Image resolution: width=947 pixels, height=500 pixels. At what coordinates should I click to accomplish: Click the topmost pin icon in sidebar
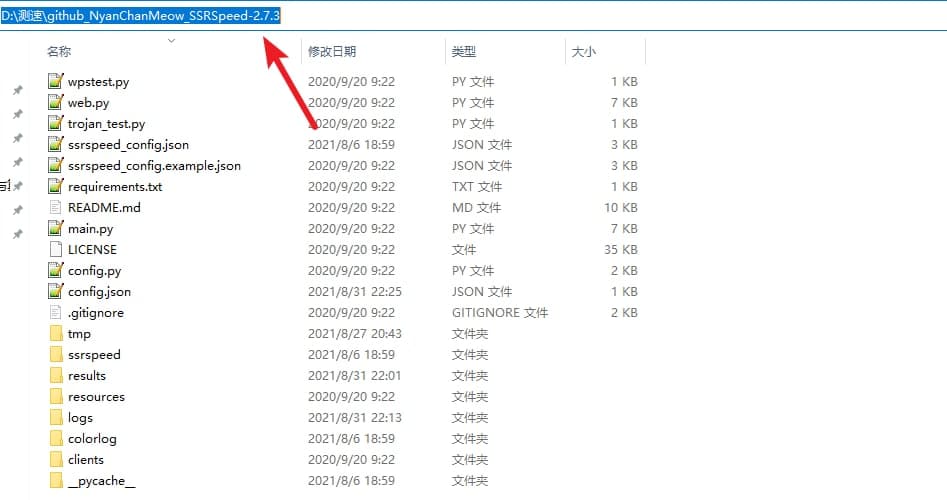coord(17,90)
